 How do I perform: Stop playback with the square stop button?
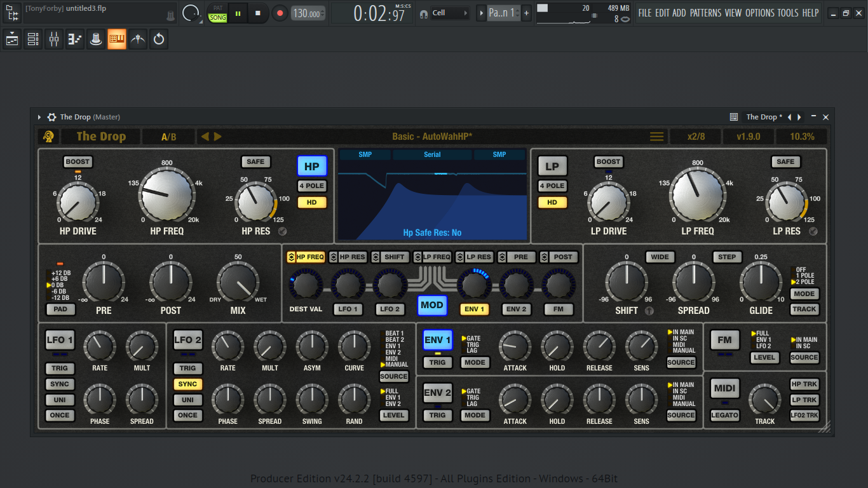[258, 13]
